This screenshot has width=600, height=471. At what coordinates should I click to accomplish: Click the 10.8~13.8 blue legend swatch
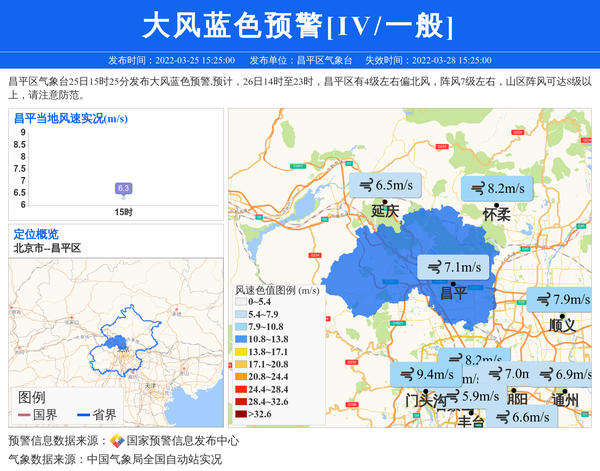pos(241,339)
